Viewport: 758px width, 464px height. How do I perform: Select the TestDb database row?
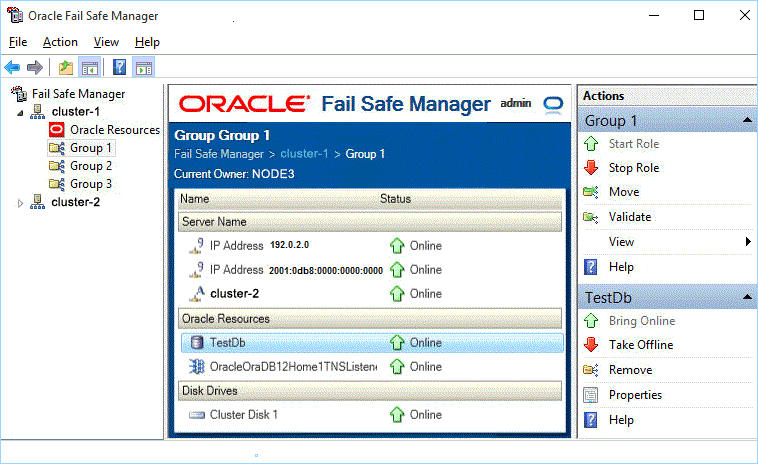[x=372, y=343]
